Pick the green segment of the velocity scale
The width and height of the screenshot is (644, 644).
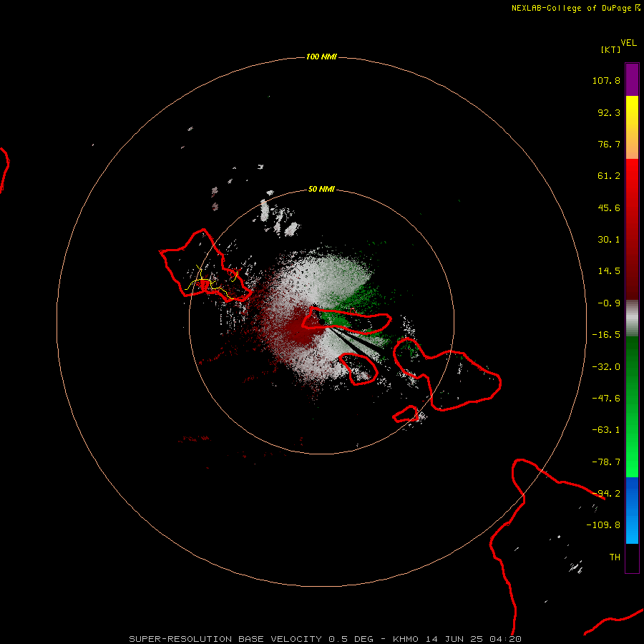click(632, 406)
